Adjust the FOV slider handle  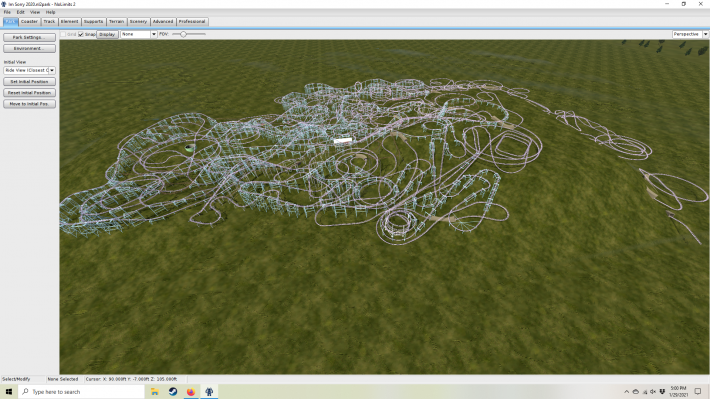(x=183, y=34)
